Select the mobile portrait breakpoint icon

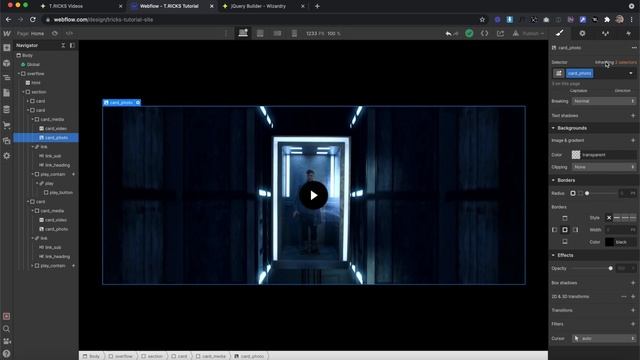(294, 33)
